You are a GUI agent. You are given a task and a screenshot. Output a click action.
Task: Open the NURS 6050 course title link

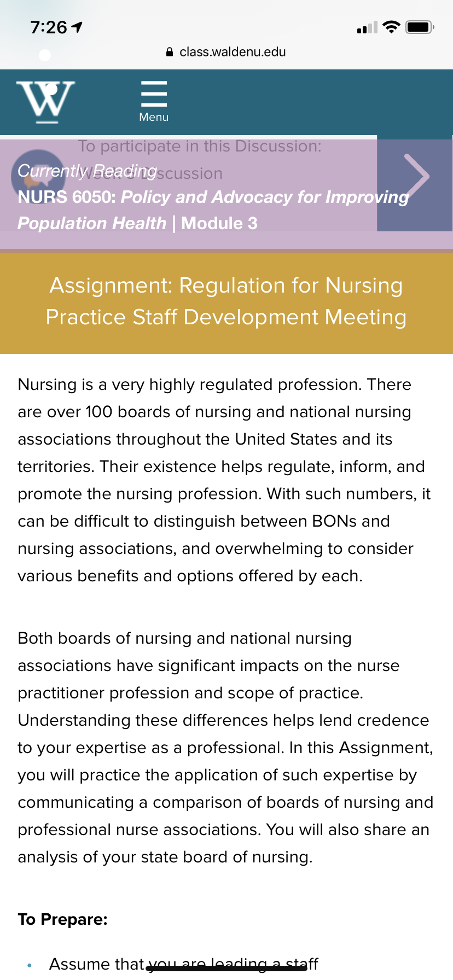coord(213,210)
